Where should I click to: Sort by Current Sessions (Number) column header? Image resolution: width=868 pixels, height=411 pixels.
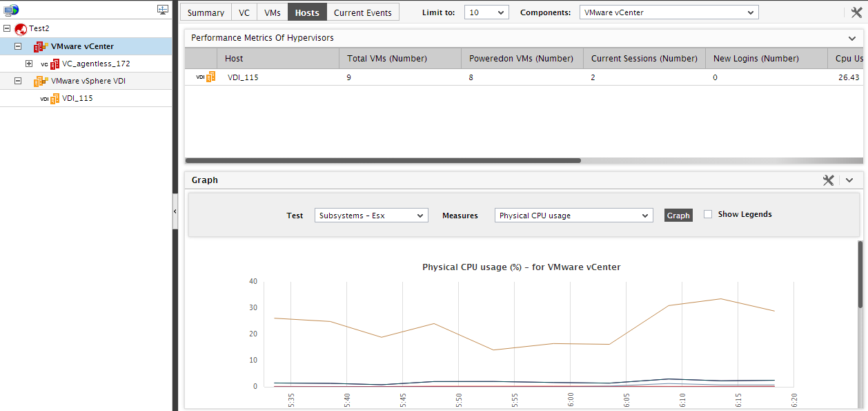pos(644,59)
